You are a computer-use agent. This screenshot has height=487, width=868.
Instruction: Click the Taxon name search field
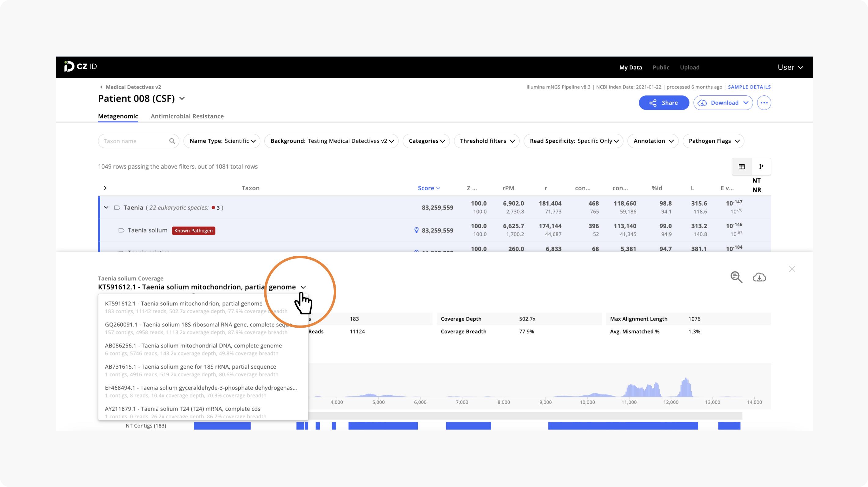point(138,141)
